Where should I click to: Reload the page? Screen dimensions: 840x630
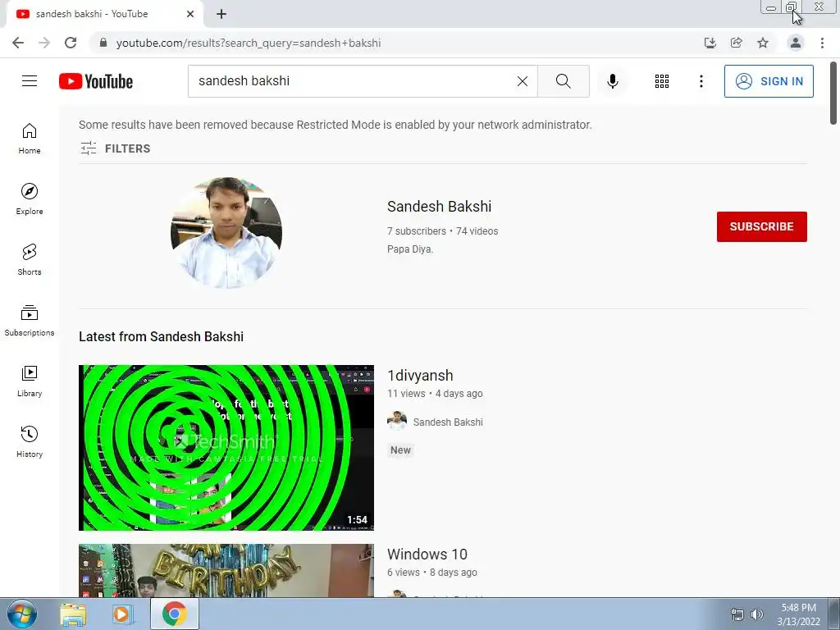(71, 43)
